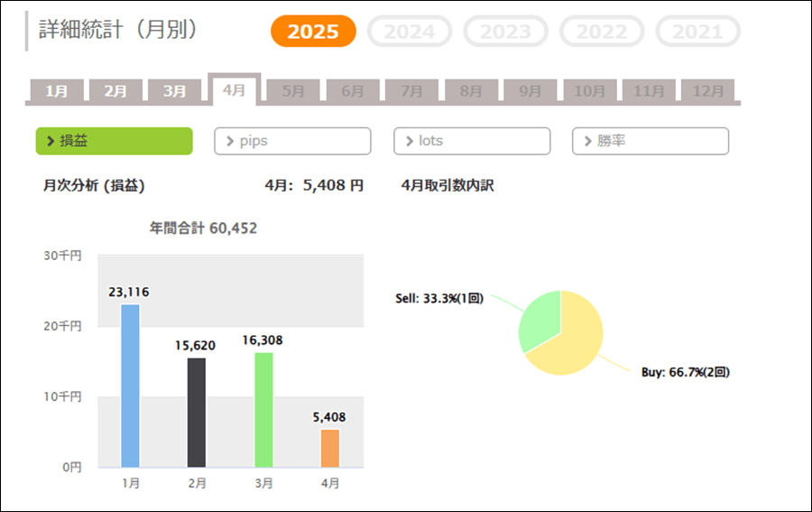Image resolution: width=812 pixels, height=512 pixels.
Task: Click the 20千円 axis label
Action: tap(62, 326)
